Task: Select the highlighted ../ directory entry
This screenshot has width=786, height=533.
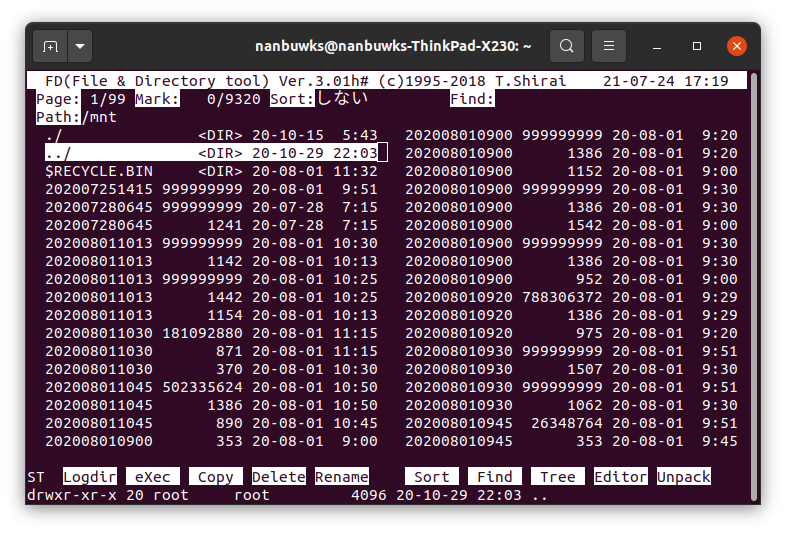Action: pyautogui.click(x=211, y=153)
